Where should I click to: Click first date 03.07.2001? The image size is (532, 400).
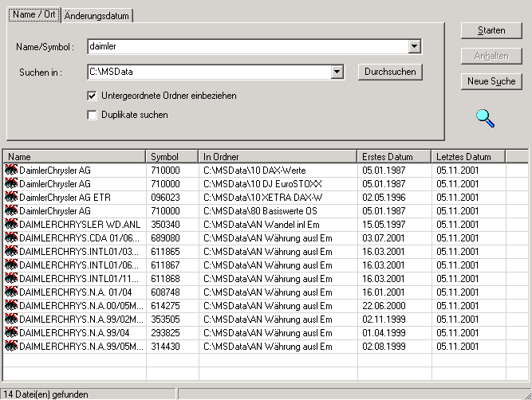(x=383, y=238)
